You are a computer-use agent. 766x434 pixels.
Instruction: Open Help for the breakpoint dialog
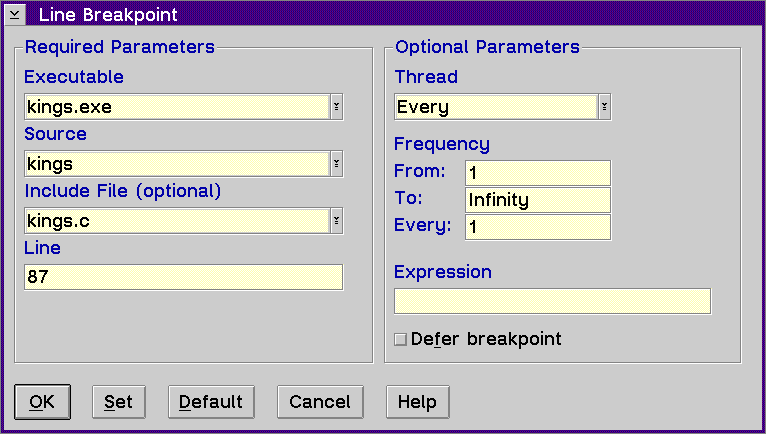pyautogui.click(x=418, y=402)
